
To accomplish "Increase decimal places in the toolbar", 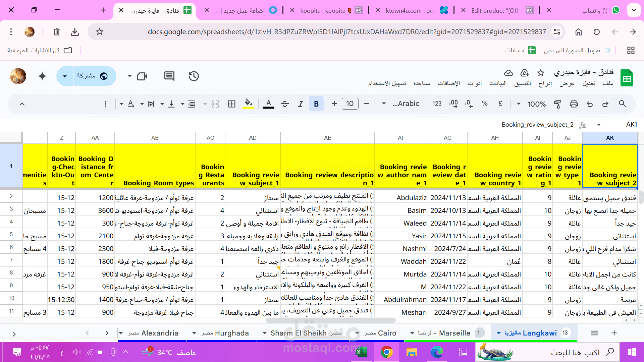I will (x=453, y=104).
